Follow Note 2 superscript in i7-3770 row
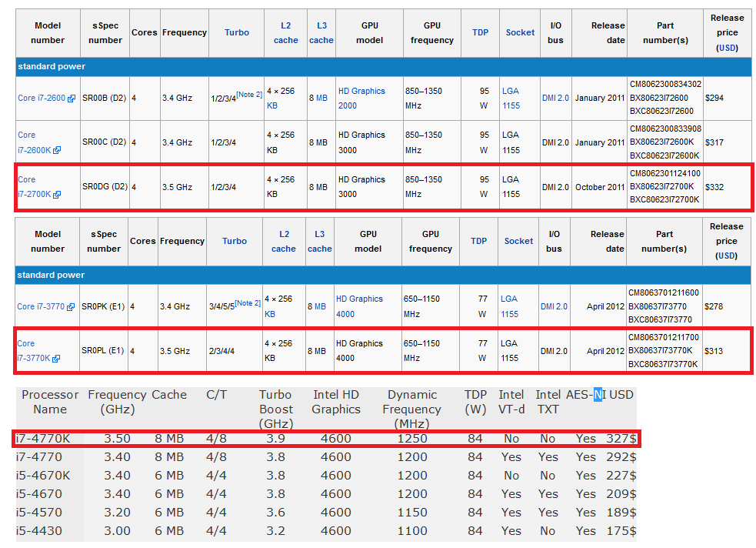Screen dimensions: 756x548 tap(248, 303)
